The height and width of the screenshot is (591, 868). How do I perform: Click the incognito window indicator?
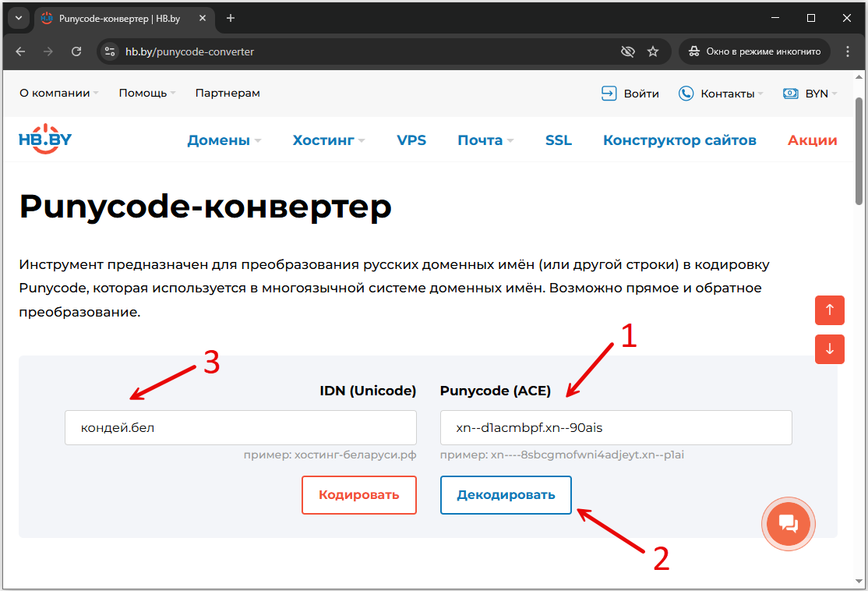754,51
